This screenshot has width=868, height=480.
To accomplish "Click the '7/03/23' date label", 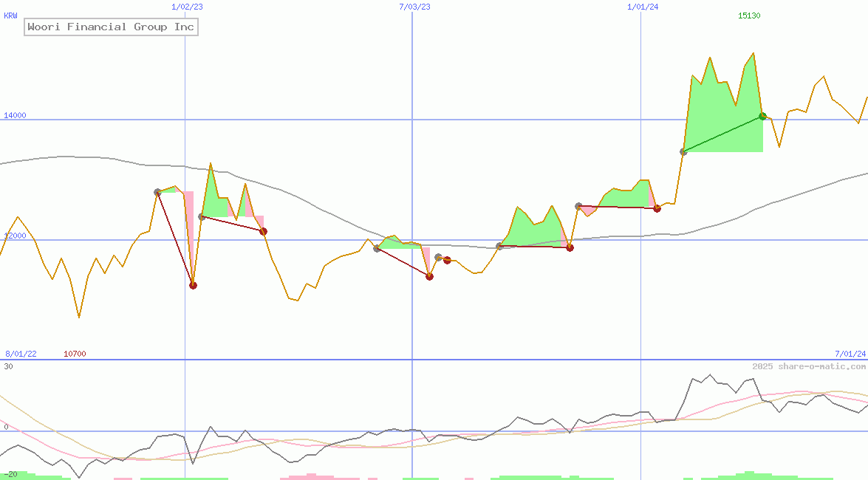I will coord(414,7).
